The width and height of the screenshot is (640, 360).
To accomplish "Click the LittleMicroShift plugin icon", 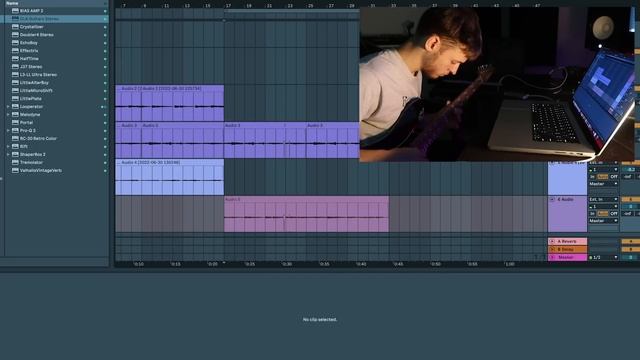I will coord(15,91).
